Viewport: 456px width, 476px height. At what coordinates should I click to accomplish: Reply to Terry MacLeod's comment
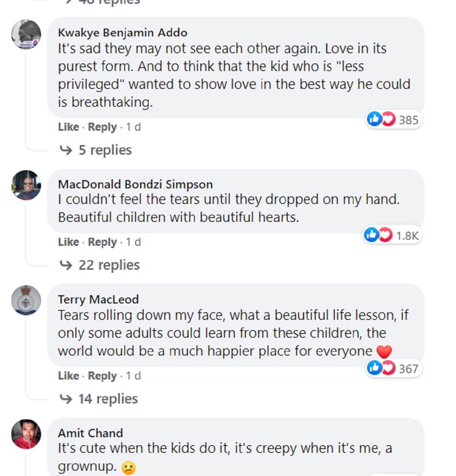click(x=102, y=376)
